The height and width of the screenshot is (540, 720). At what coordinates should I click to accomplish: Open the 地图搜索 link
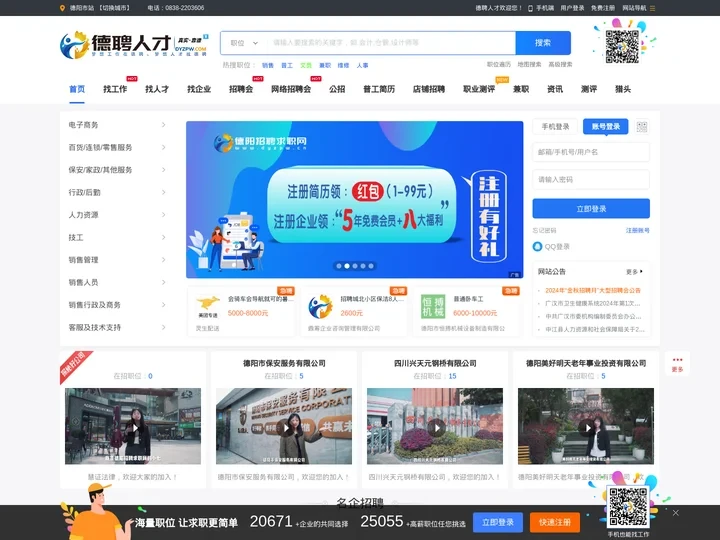click(x=529, y=64)
